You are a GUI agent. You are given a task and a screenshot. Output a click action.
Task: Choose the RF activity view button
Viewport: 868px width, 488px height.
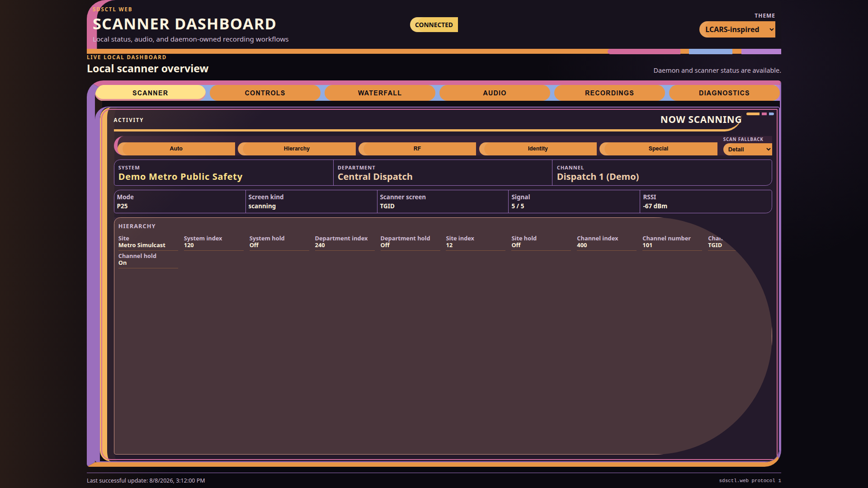[x=417, y=149]
